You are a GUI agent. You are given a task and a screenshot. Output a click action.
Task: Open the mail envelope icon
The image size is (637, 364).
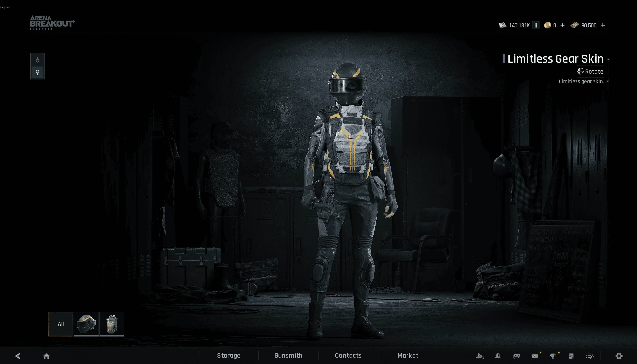click(x=535, y=356)
